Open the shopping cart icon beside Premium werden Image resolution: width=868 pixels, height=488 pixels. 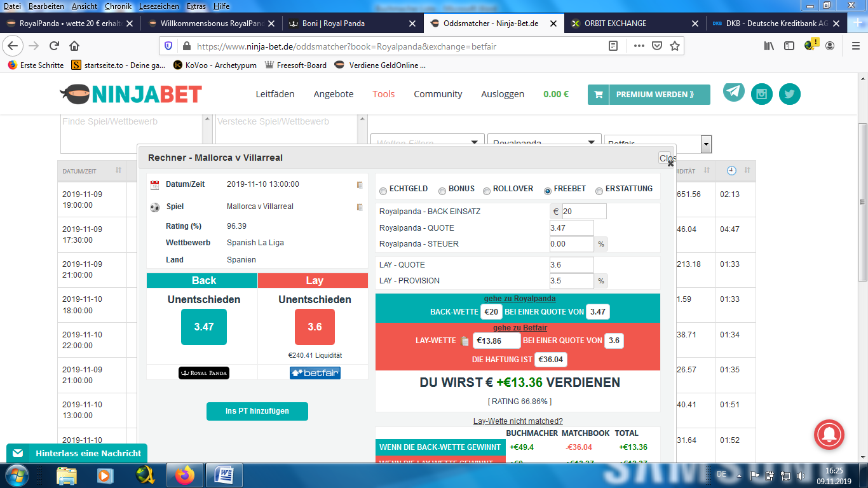click(598, 94)
